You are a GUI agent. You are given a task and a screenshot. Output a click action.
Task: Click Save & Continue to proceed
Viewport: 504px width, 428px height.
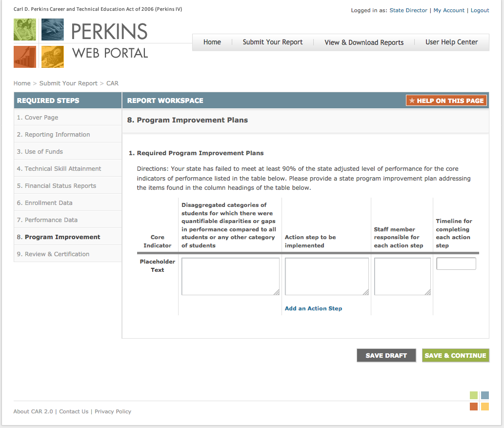click(x=455, y=355)
